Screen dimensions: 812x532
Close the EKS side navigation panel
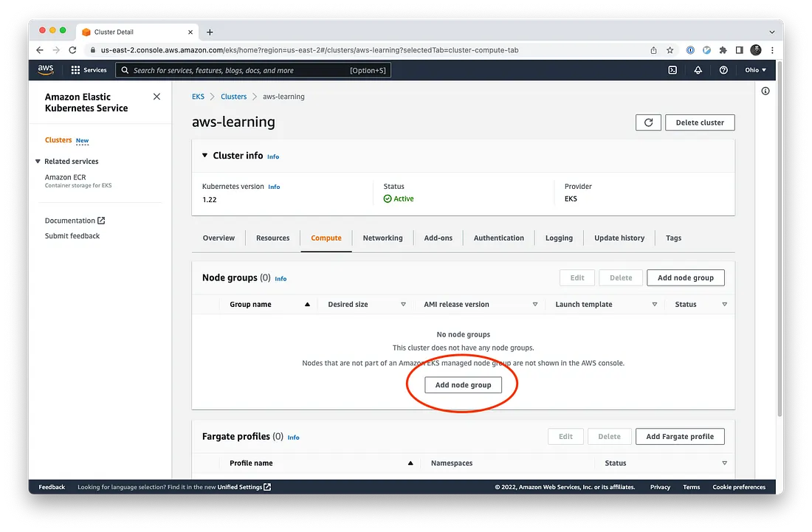[156, 97]
